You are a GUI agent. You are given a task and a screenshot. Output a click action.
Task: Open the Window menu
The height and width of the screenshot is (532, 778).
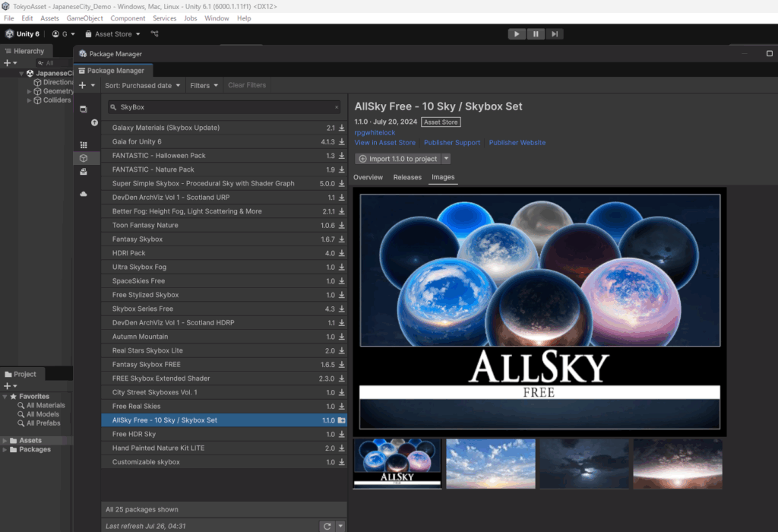[x=217, y=18]
